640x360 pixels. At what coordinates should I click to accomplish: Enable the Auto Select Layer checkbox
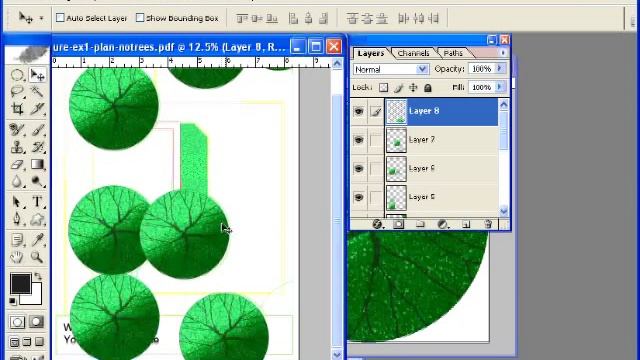(60, 18)
